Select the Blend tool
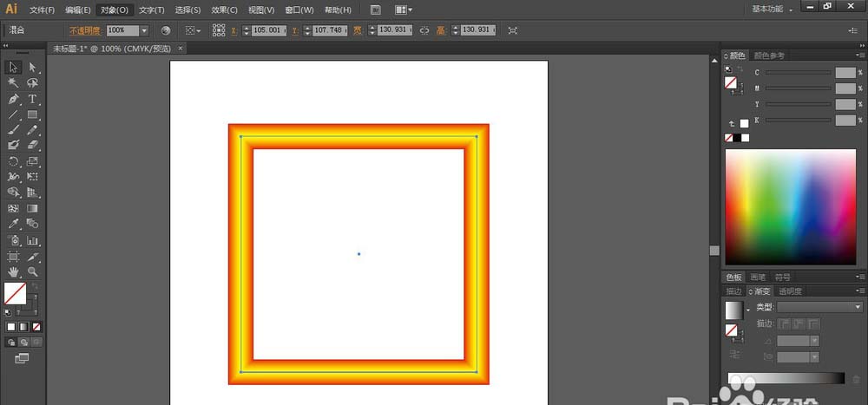 click(x=33, y=224)
